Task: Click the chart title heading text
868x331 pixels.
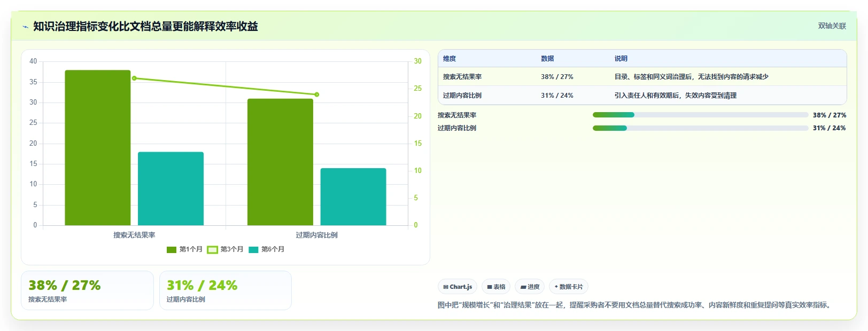Action: pyautogui.click(x=145, y=26)
